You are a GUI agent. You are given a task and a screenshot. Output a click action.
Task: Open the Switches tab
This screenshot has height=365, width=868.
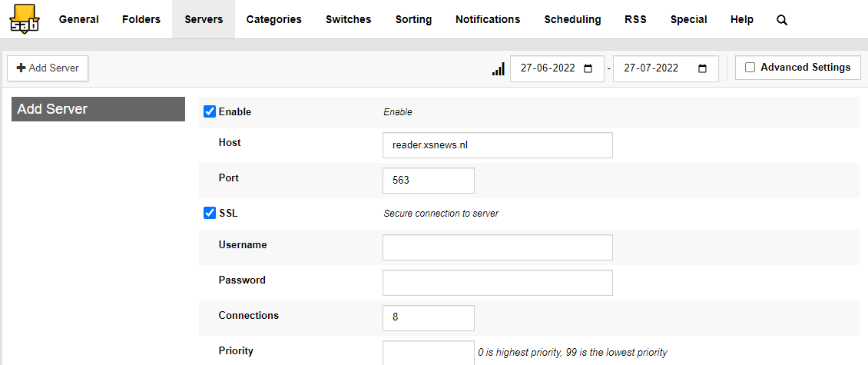[348, 19]
